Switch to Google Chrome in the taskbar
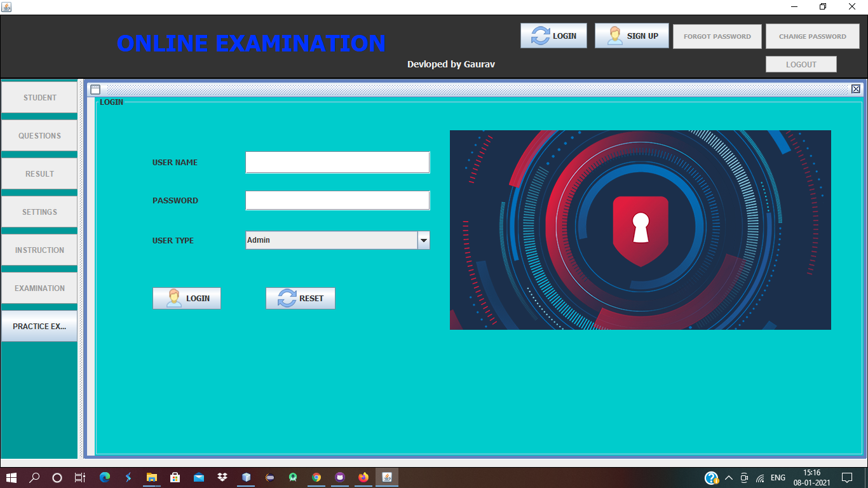The width and height of the screenshot is (868, 488). (x=316, y=477)
